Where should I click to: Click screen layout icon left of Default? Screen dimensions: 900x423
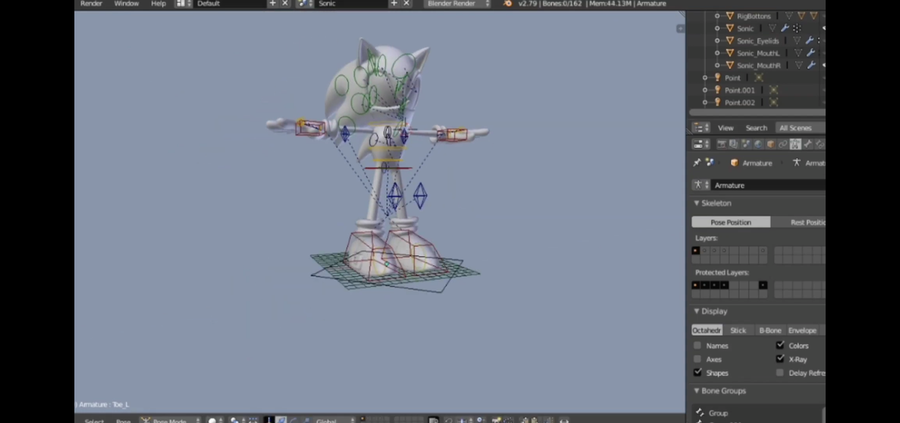[x=184, y=3]
